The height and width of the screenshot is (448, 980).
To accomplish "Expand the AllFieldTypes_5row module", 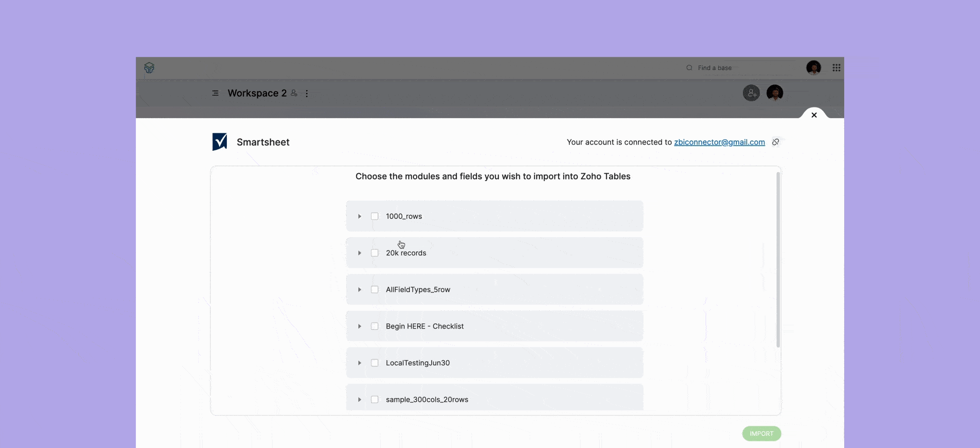I will 359,289.
